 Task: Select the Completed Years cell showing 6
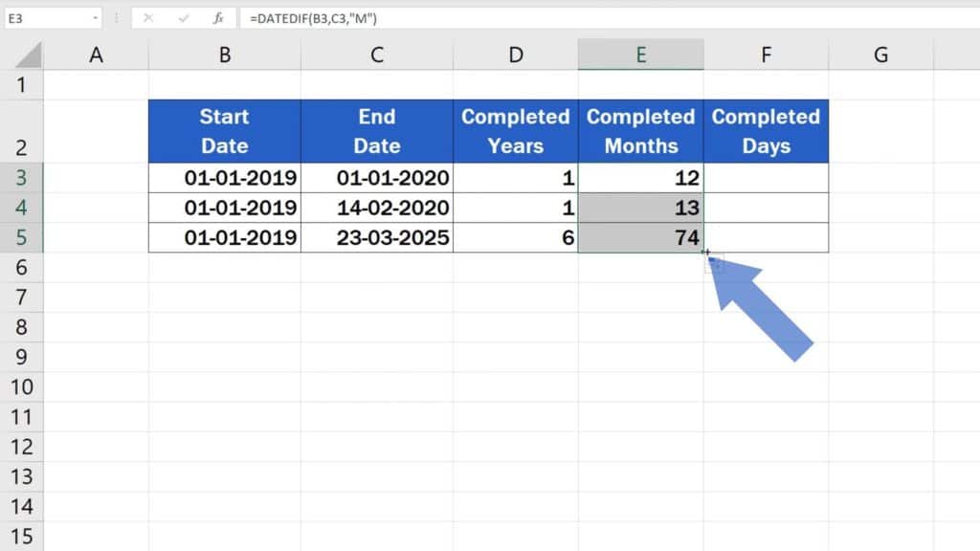[x=516, y=238]
